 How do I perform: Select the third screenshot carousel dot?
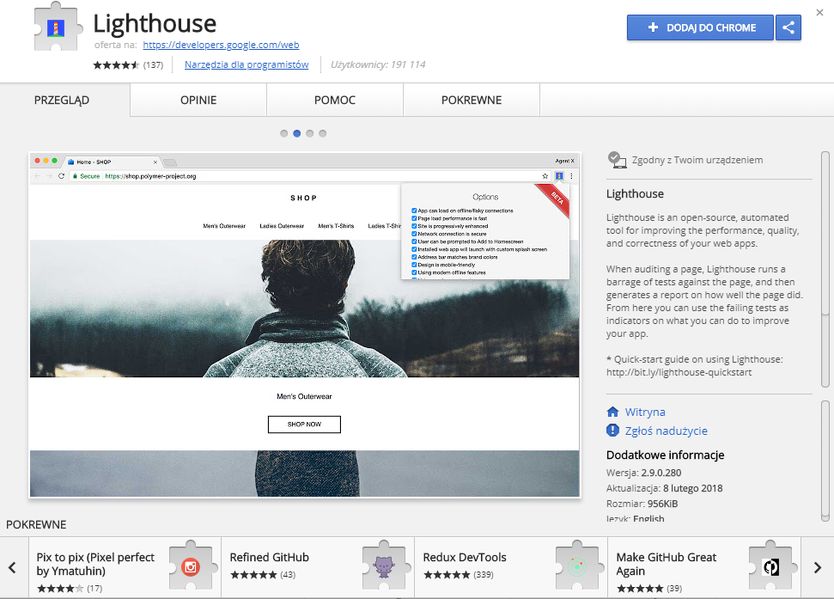(310, 133)
